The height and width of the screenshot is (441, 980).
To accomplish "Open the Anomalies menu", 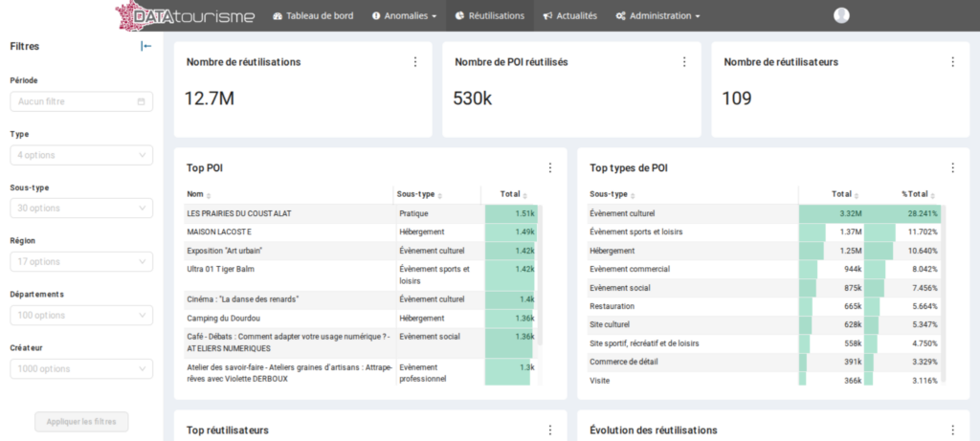I will [404, 15].
